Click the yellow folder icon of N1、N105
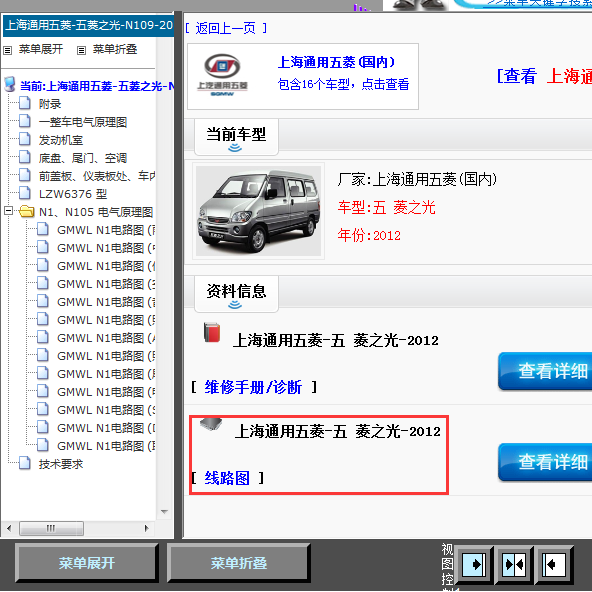 pos(26,211)
